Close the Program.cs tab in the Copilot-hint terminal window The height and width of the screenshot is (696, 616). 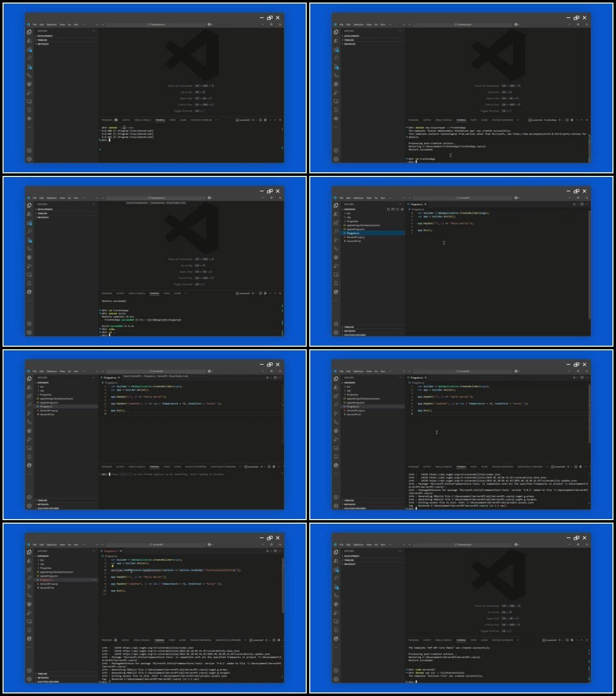point(119,378)
